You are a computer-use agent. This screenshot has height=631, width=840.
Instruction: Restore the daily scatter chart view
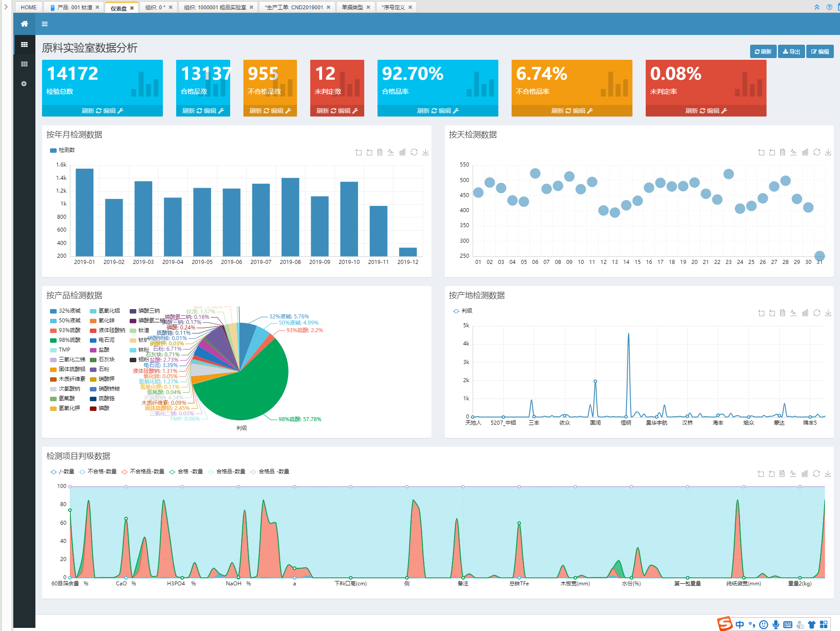coord(817,152)
